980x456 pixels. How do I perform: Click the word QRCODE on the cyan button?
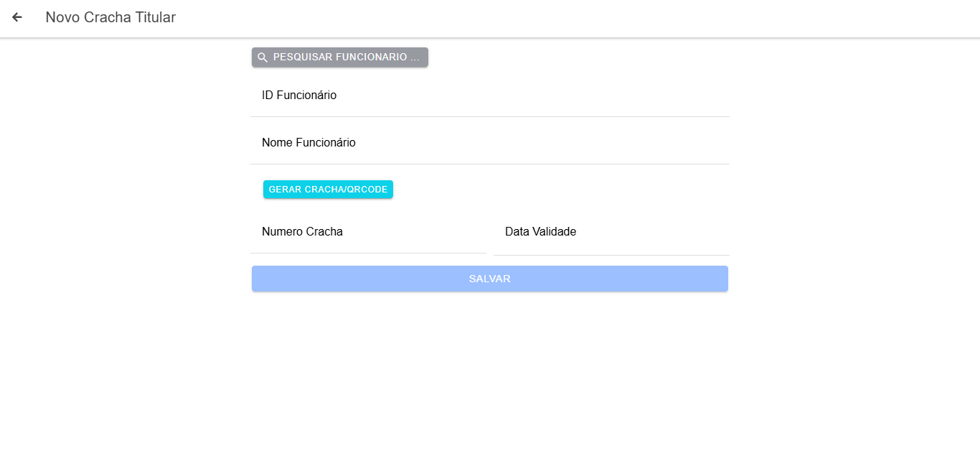(x=367, y=190)
